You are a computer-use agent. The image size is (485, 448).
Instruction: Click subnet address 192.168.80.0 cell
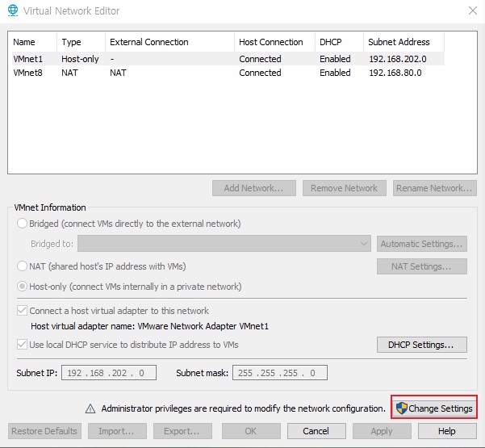coord(395,73)
